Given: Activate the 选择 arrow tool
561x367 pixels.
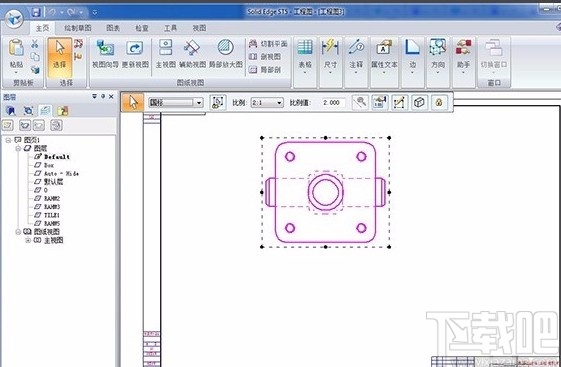Looking at the screenshot, I should pos(59,57).
